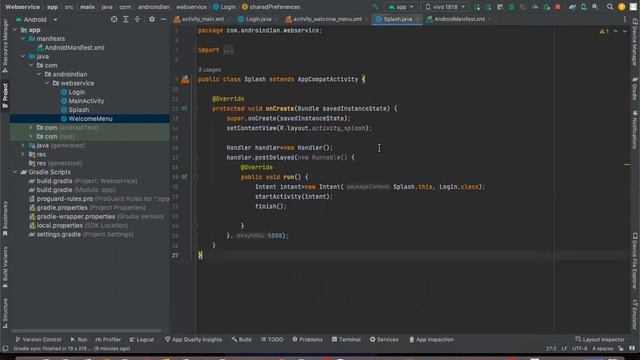The width and height of the screenshot is (640, 360).
Task: Expand the res folder
Action: pos(23,154)
